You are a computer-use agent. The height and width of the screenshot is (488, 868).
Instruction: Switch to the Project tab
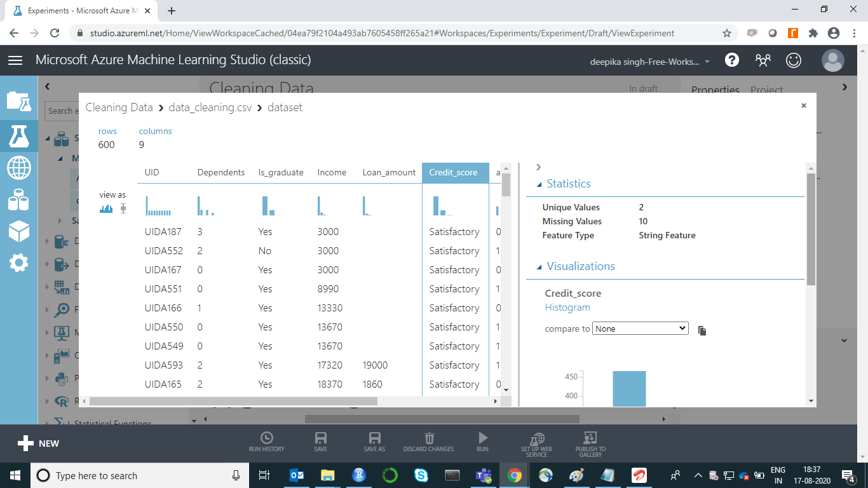[766, 90]
